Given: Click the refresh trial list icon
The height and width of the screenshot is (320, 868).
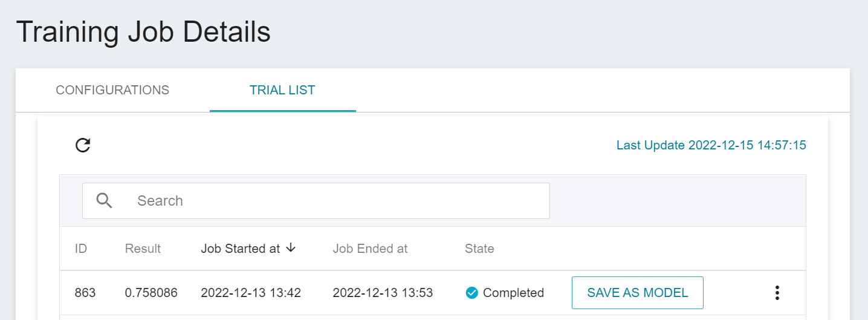Looking at the screenshot, I should [x=83, y=145].
